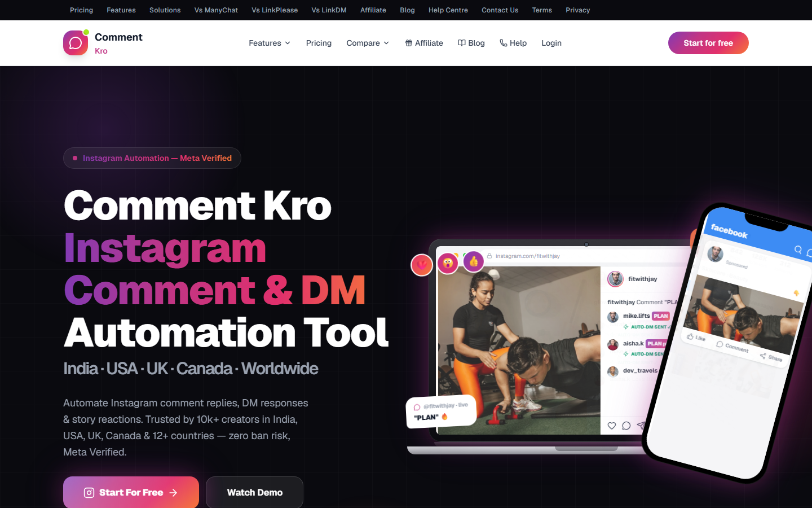Open the Vs ManyChat comparison link
812x508 pixels.
pyautogui.click(x=216, y=10)
